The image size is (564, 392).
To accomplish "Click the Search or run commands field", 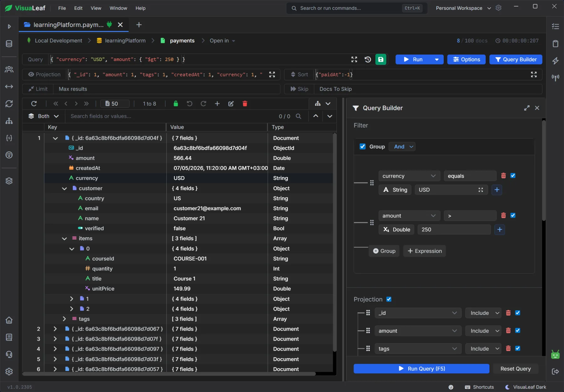I will click(357, 8).
